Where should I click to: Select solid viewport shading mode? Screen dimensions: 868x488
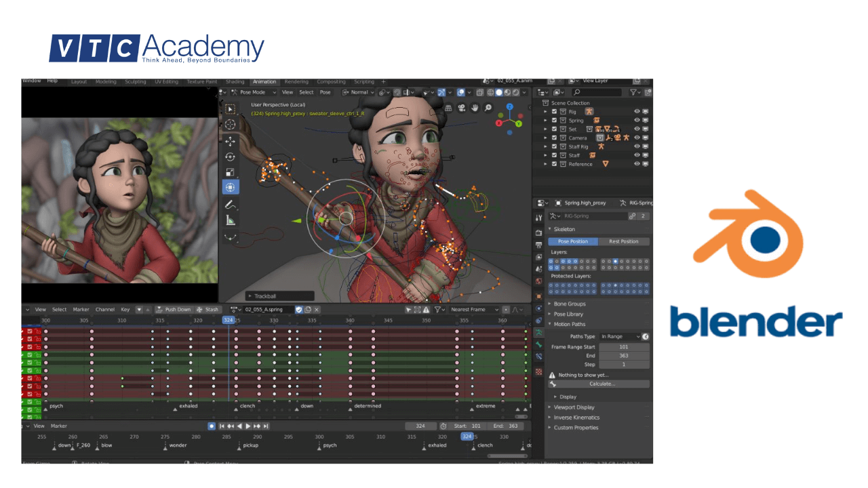[499, 92]
